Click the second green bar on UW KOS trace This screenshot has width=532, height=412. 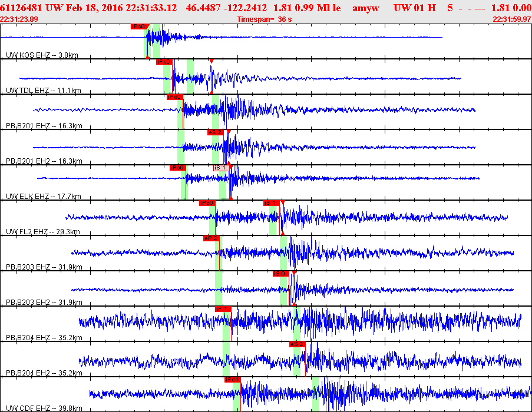pos(157,41)
